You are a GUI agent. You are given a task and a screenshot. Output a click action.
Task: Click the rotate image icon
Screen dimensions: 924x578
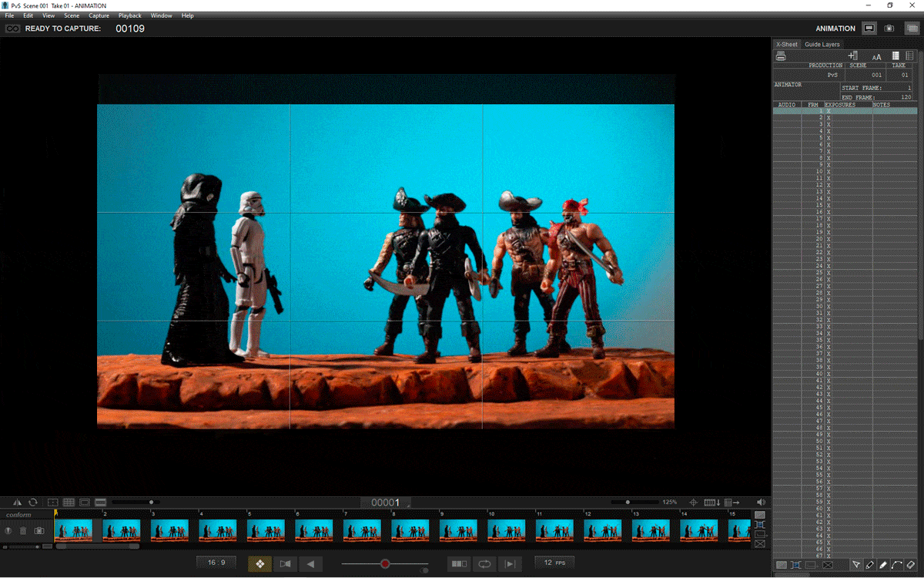point(33,502)
